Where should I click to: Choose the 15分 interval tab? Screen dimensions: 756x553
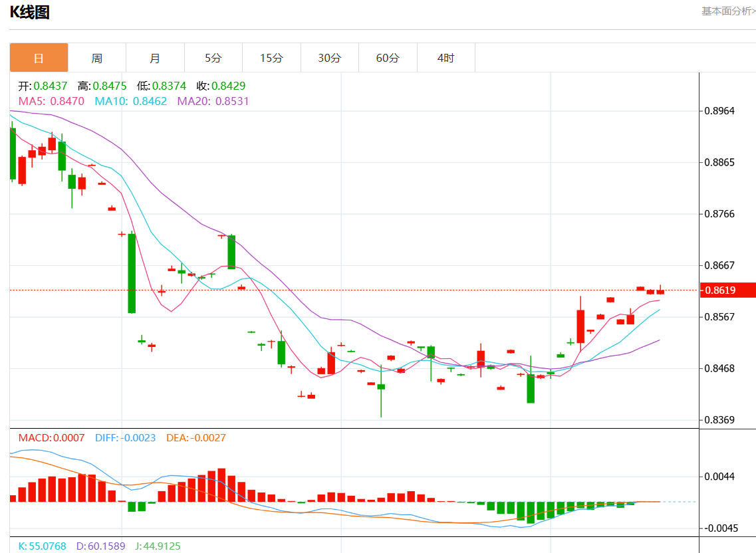point(271,58)
